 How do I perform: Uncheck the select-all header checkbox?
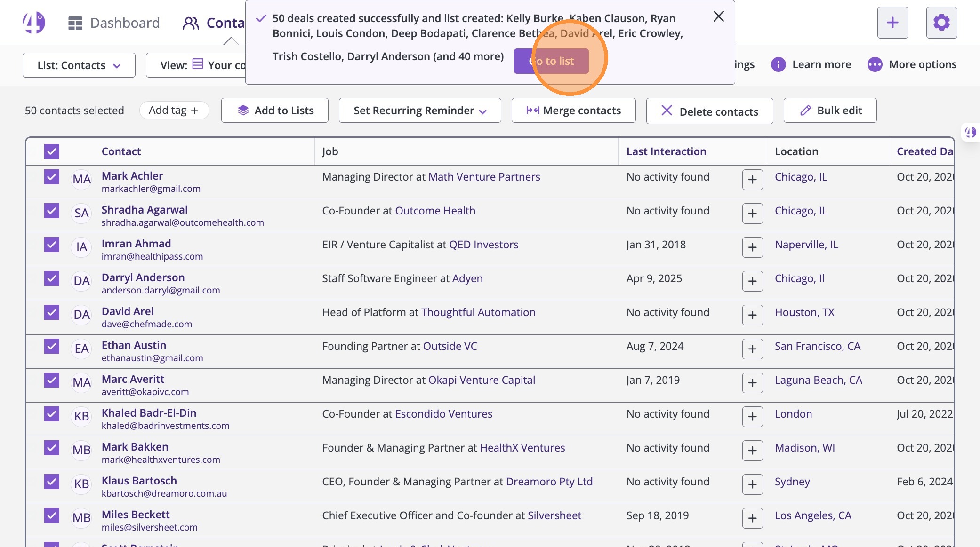(x=52, y=151)
